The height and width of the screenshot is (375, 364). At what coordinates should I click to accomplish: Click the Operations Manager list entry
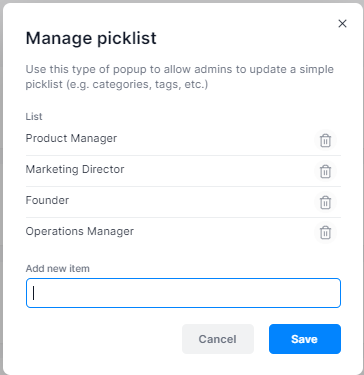[x=80, y=231]
